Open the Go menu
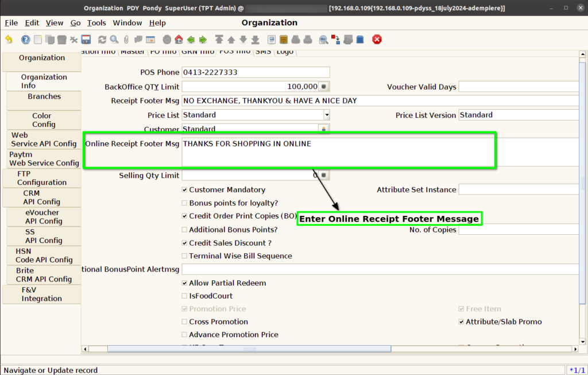Viewport: 588px width, 375px height. tap(75, 23)
